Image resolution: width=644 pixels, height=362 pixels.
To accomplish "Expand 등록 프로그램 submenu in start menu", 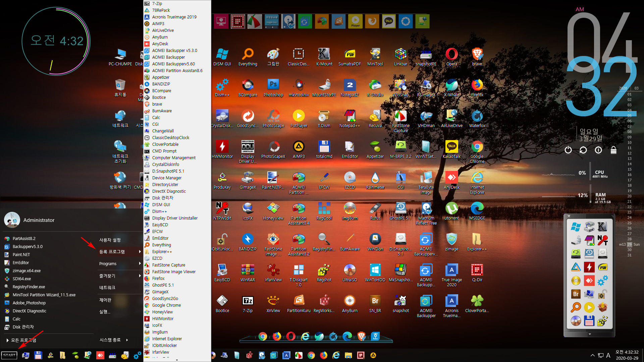I will [120, 252].
